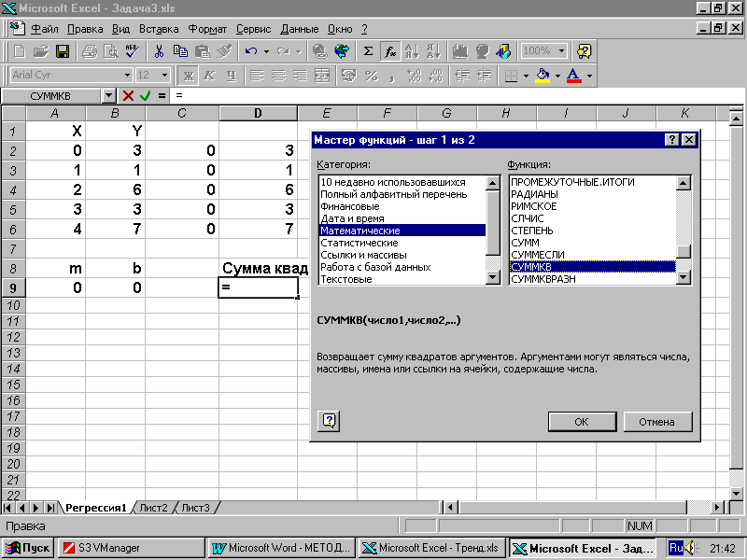The image size is (747, 560).
Task: Increase decimal places icon
Action: tap(414, 76)
